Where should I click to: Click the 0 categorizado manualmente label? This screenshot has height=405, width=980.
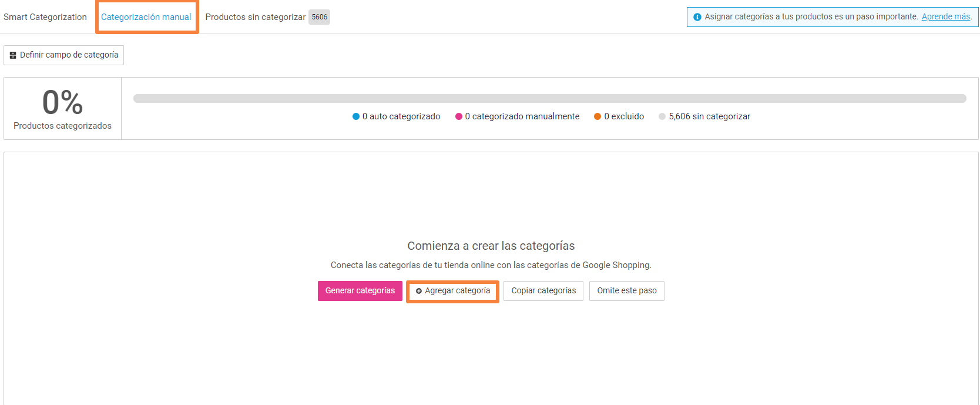(522, 116)
